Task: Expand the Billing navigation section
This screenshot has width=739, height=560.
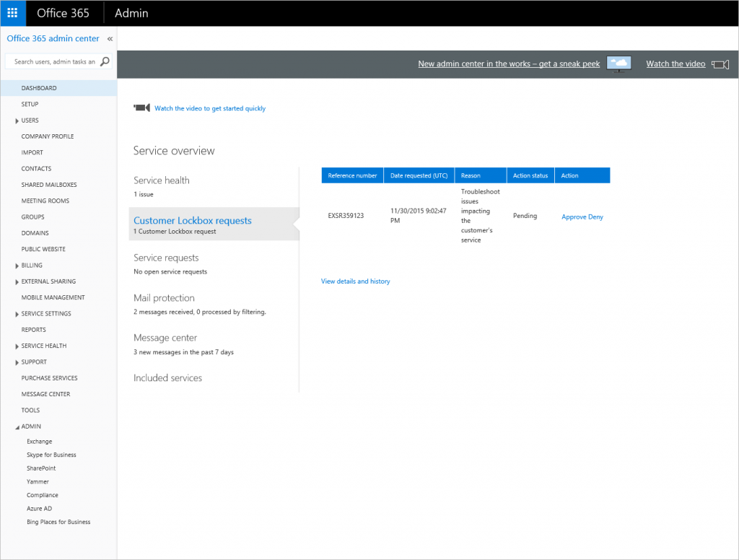Action: [x=17, y=266]
